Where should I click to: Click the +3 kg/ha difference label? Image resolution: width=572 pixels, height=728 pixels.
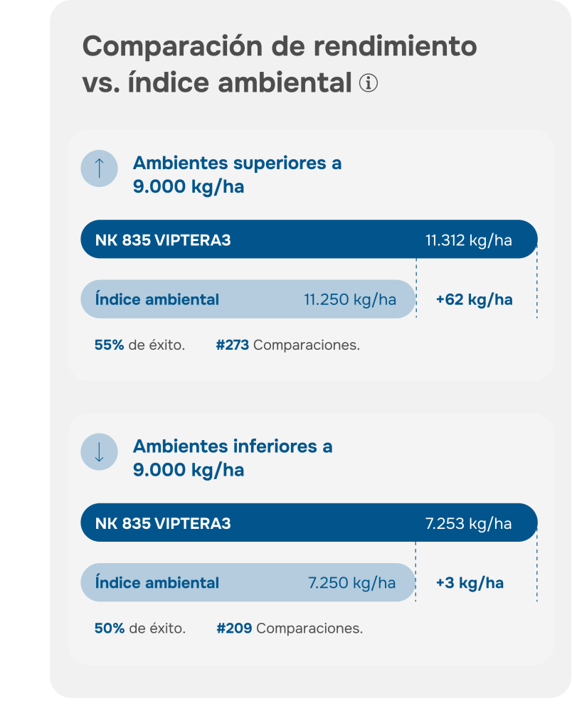470,583
